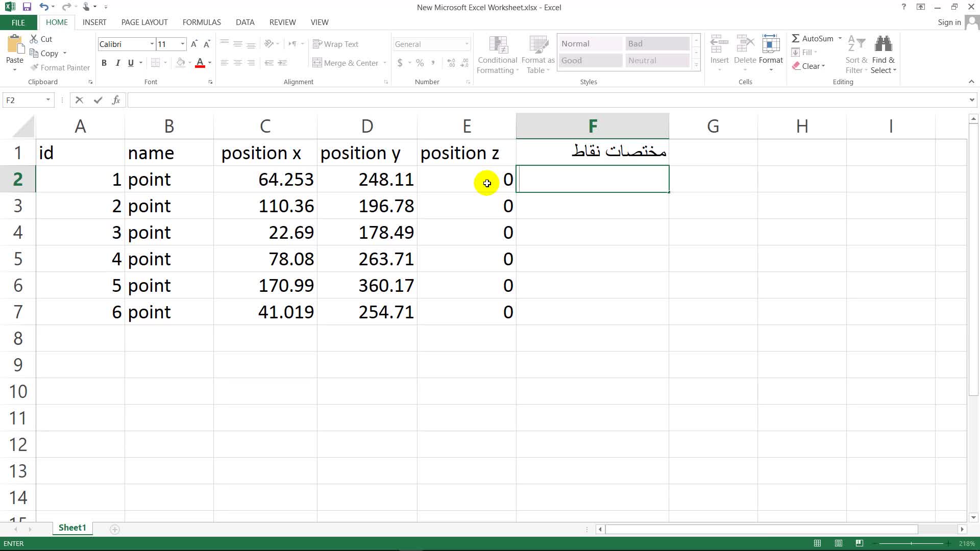Switch to the FORMULAS ribbon tab
The height and width of the screenshot is (551, 980).
pos(202,22)
